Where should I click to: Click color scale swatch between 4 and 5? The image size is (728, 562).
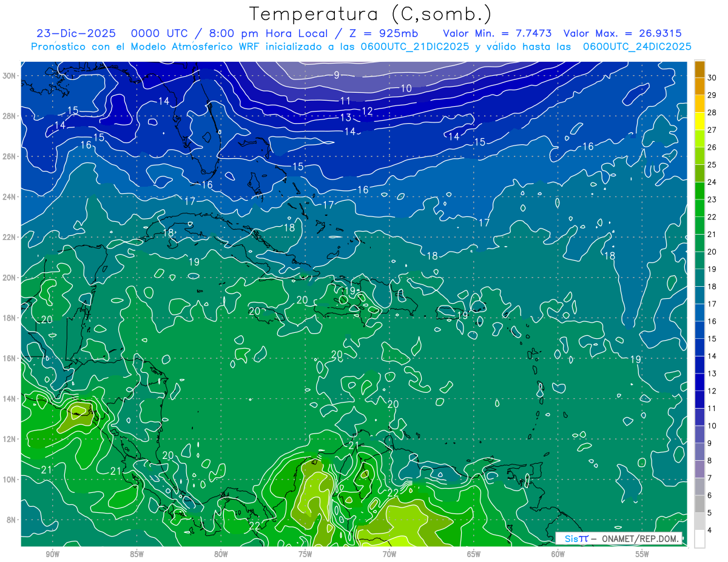(700, 521)
